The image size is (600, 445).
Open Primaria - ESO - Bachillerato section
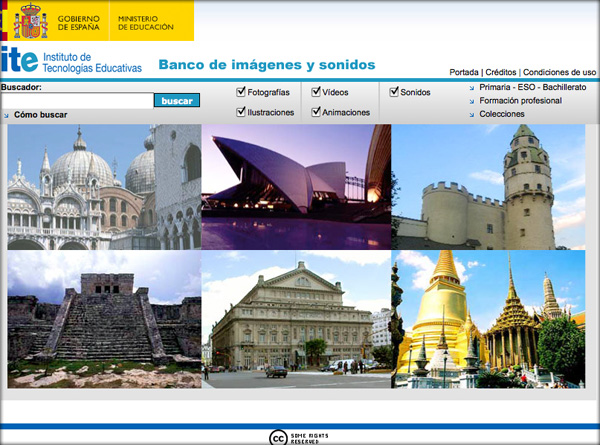[533, 87]
